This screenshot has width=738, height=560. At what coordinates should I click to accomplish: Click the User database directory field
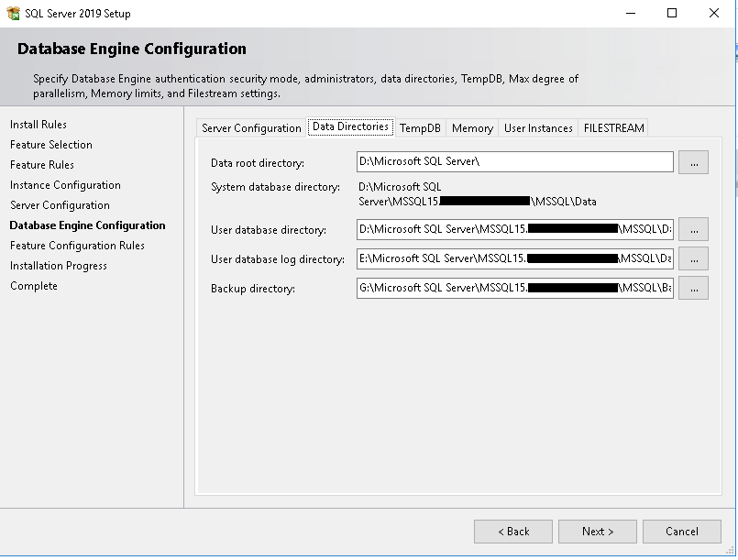click(515, 230)
